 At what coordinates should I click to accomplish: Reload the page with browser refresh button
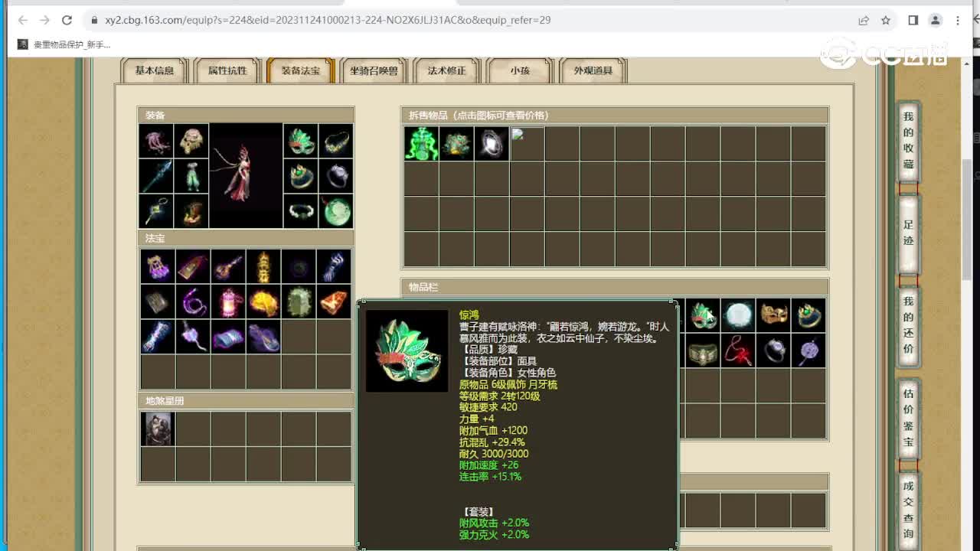67,20
